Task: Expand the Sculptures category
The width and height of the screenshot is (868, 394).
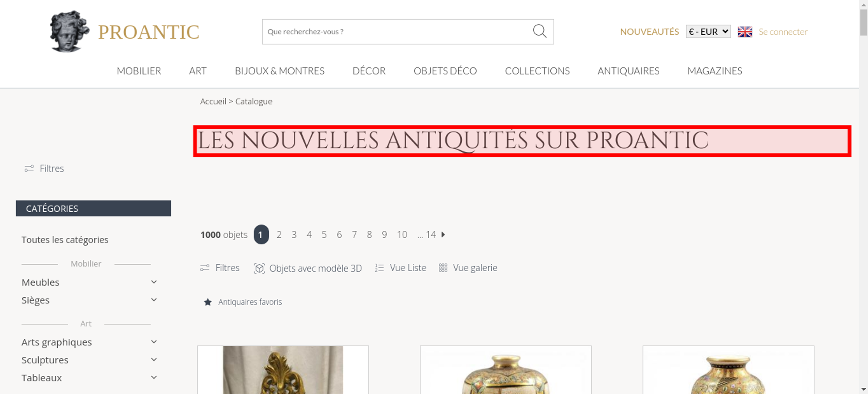Action: point(154,360)
